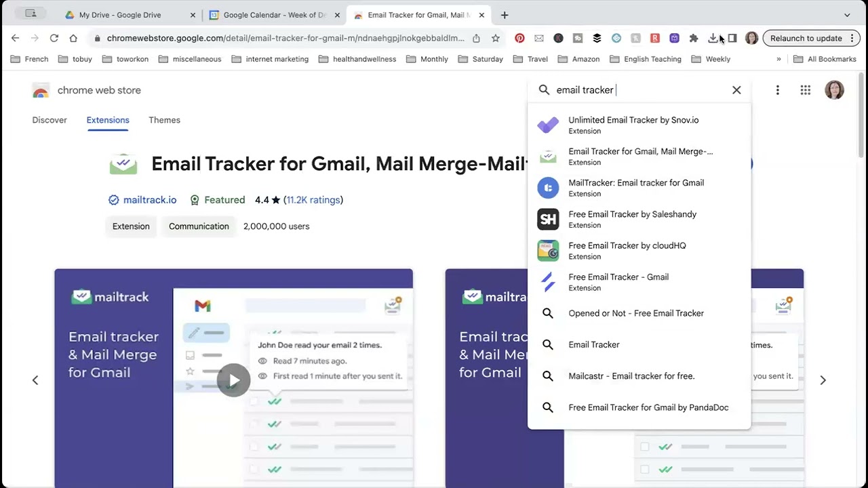This screenshot has width=868, height=488.
Task: Open a new browser tab
Action: click(x=504, y=15)
